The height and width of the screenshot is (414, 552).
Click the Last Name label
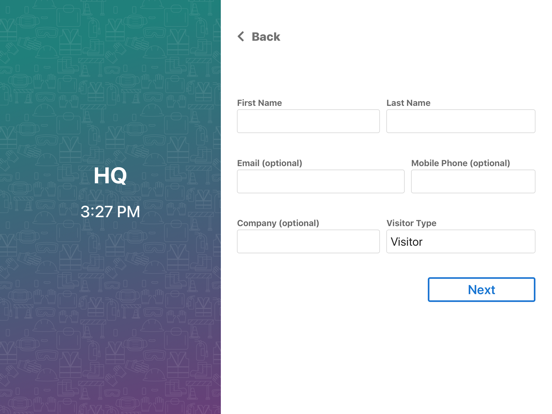tap(408, 103)
